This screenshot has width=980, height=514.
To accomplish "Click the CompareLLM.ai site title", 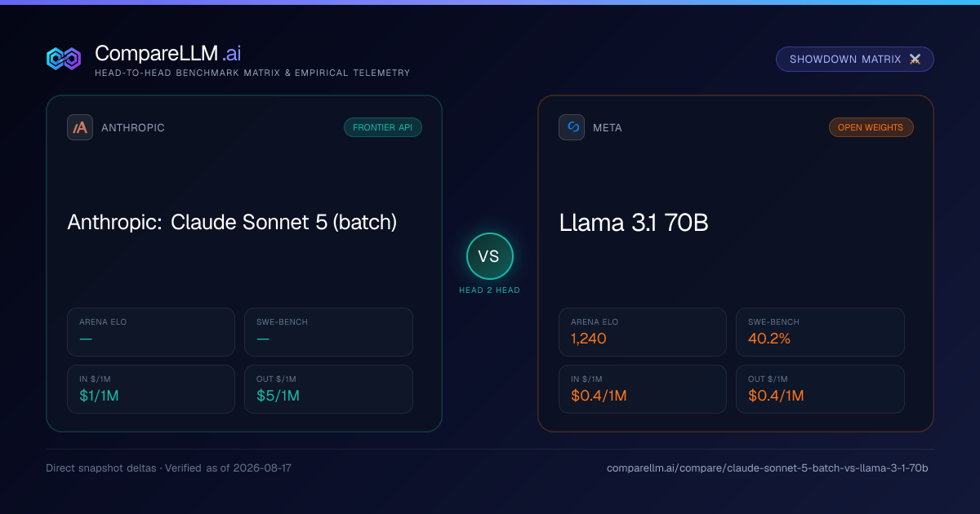I will (x=167, y=54).
